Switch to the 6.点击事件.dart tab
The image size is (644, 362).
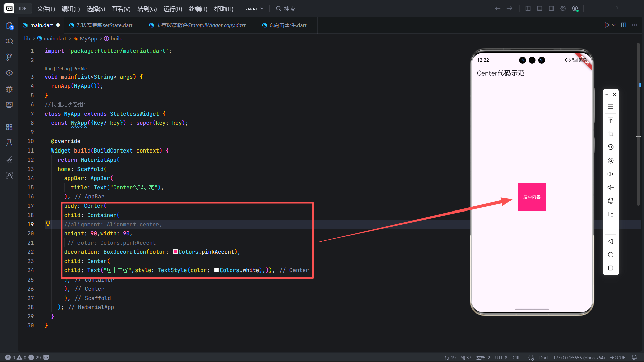coord(287,25)
